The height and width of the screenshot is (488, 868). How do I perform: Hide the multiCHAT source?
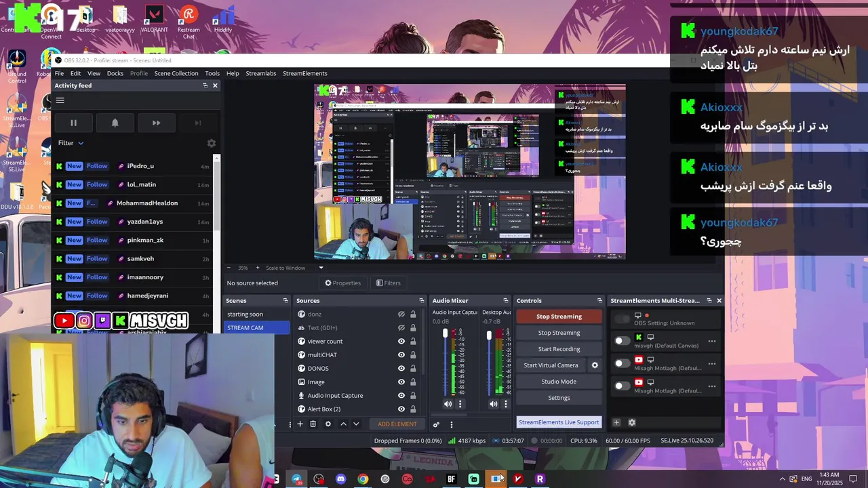click(x=401, y=355)
